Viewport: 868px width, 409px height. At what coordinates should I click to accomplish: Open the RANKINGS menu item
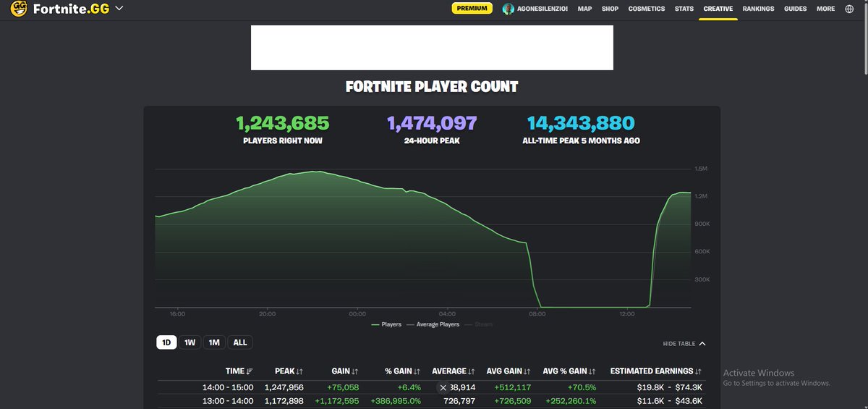click(758, 9)
